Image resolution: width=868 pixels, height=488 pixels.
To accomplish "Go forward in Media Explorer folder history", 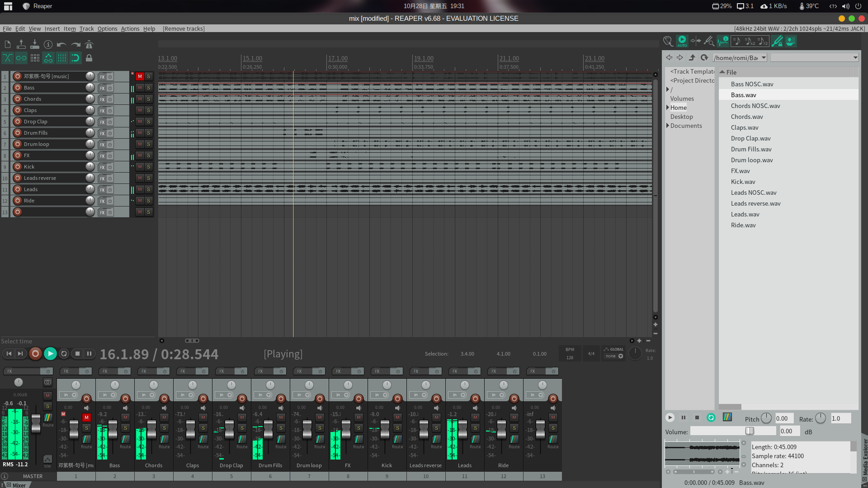I will (x=680, y=57).
